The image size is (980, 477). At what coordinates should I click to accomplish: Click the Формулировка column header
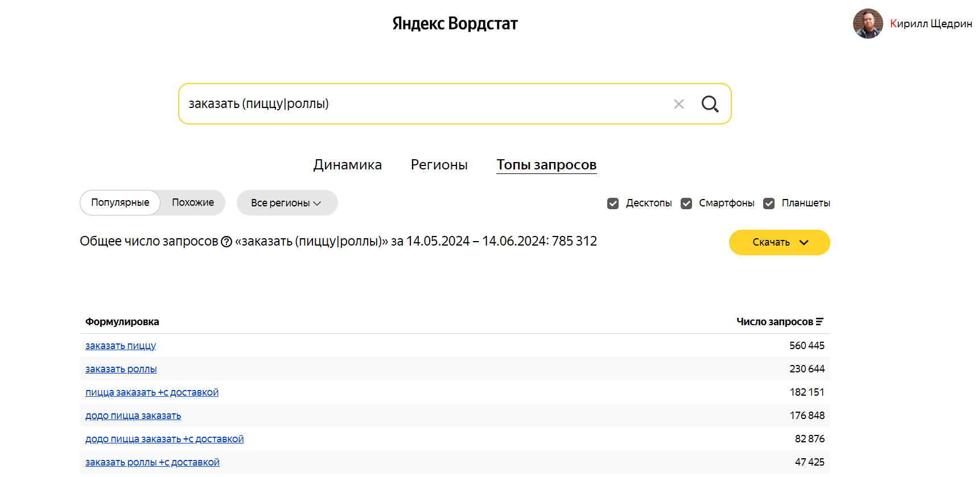(122, 322)
